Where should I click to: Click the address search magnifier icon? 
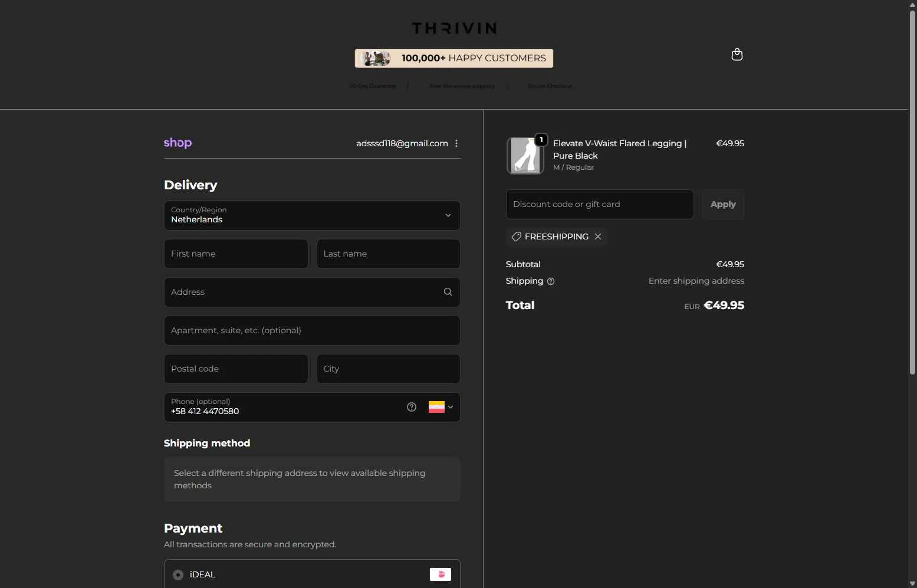point(448,292)
